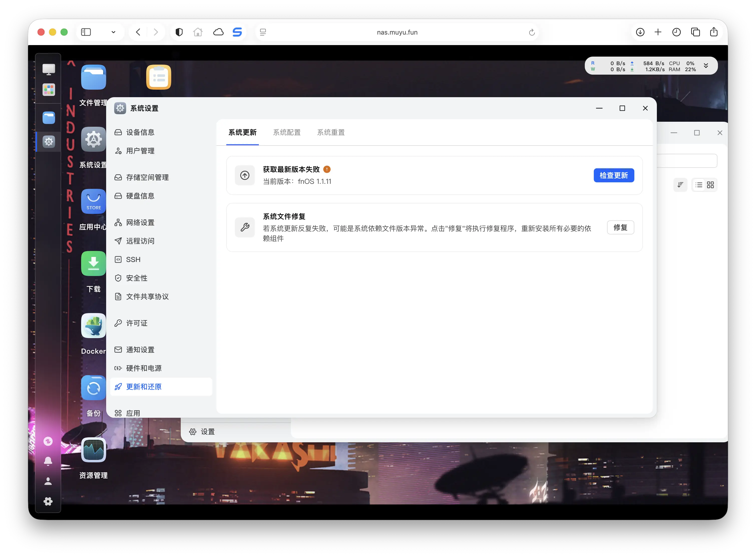This screenshot has height=557, width=756.
Task: Click the notification bell in the taskbar
Action: (x=48, y=461)
